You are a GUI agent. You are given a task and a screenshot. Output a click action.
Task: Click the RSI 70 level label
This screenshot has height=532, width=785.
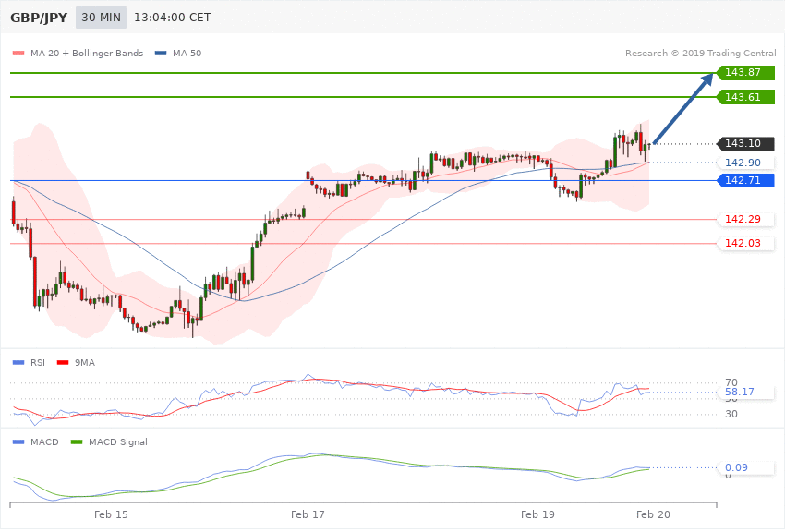731,383
